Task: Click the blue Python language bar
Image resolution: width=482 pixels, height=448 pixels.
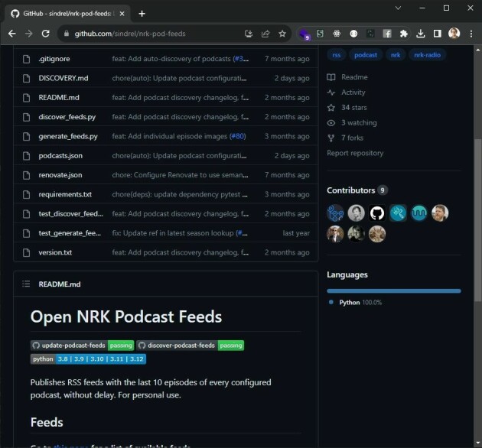Action: pos(394,291)
